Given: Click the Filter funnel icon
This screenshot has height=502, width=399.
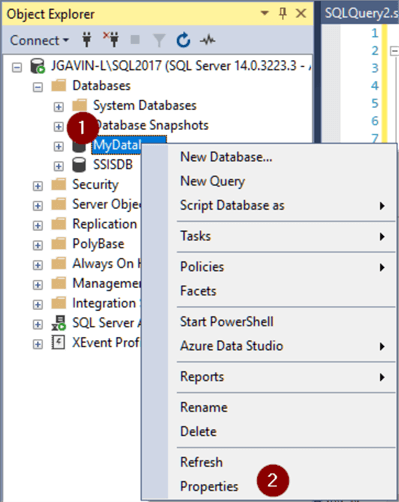Looking at the screenshot, I should [x=159, y=41].
